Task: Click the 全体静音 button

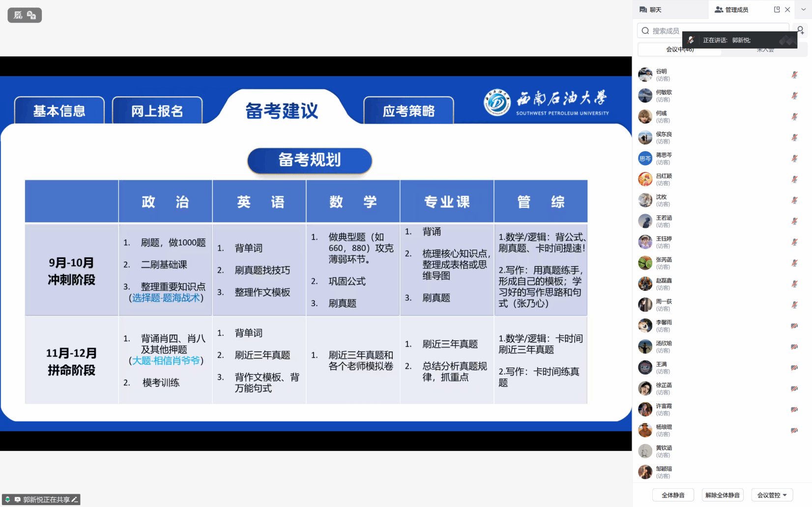Action: [673, 495]
